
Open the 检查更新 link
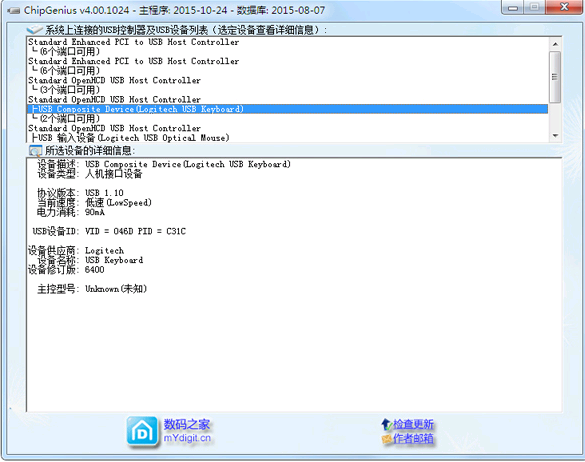pyautogui.click(x=413, y=424)
